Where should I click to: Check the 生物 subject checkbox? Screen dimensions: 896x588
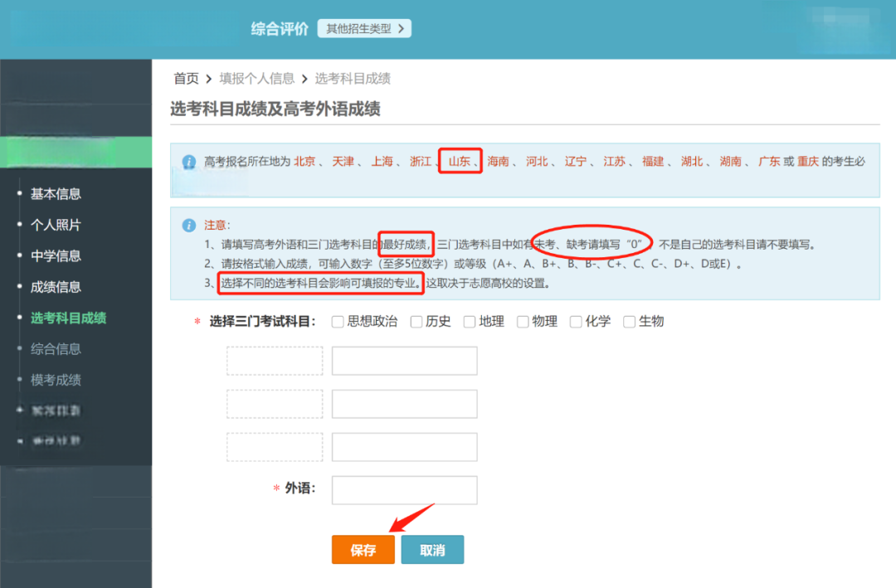[x=629, y=322]
